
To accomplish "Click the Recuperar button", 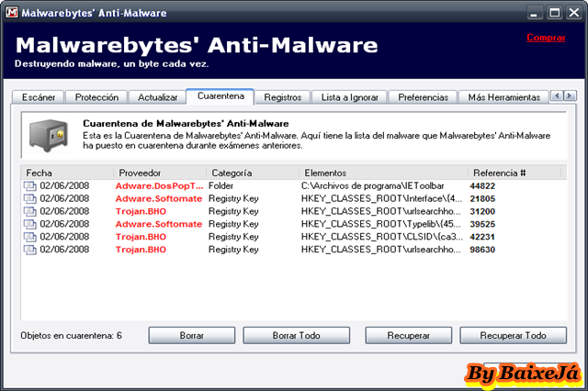I will click(408, 336).
